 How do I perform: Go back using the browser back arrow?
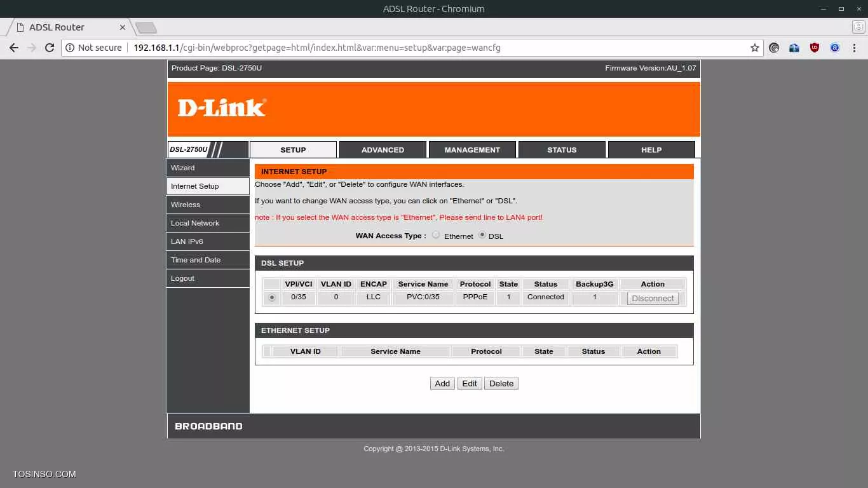pyautogui.click(x=14, y=48)
